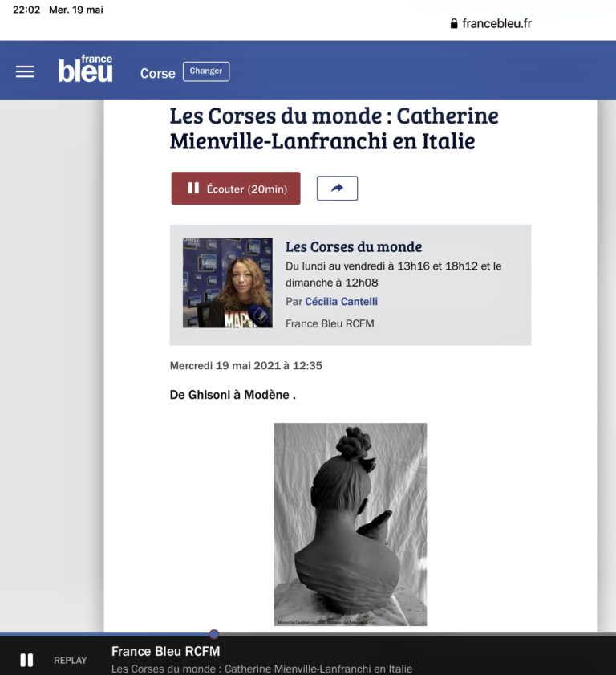This screenshot has height=675, width=616.
Task: Open Les Corses du monde show link
Action: pyautogui.click(x=354, y=246)
